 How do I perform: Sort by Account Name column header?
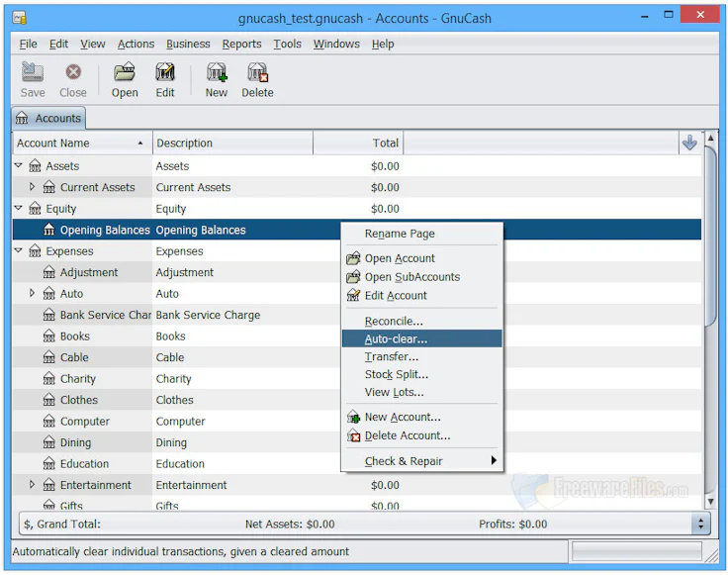pos(83,144)
